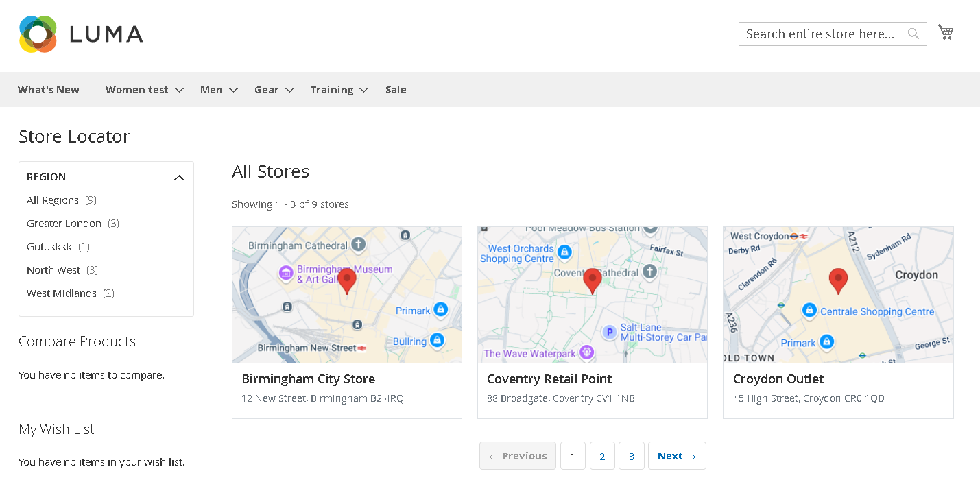Open the What's New menu item
The height and width of the screenshot is (504, 980).
pos(49,90)
